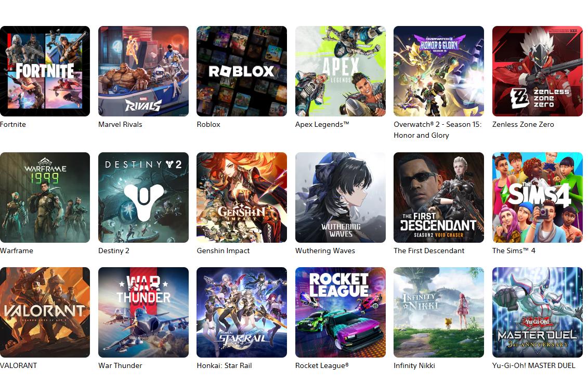
Task: Select the Wuthering Waves cover image
Action: coord(340,198)
